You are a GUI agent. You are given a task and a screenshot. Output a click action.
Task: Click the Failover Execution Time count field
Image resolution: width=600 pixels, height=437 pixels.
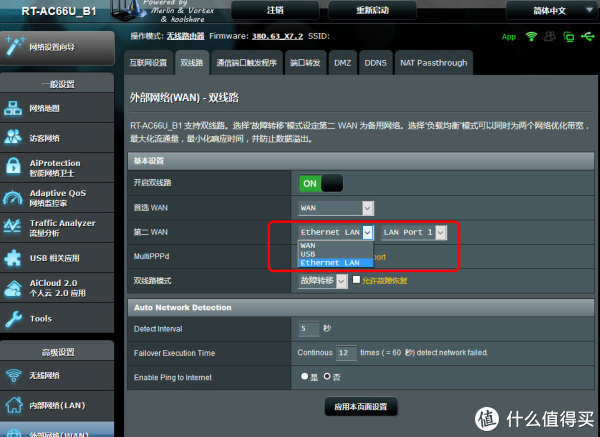(346, 353)
